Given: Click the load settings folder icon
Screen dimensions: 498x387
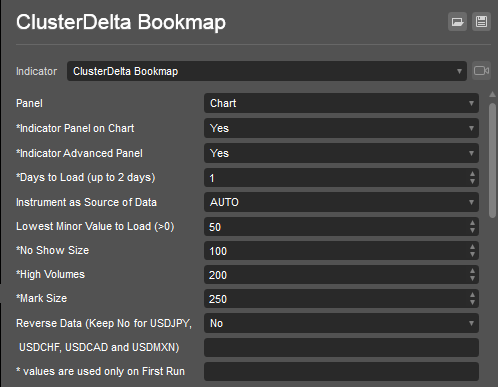Looking at the screenshot, I should (x=457, y=22).
